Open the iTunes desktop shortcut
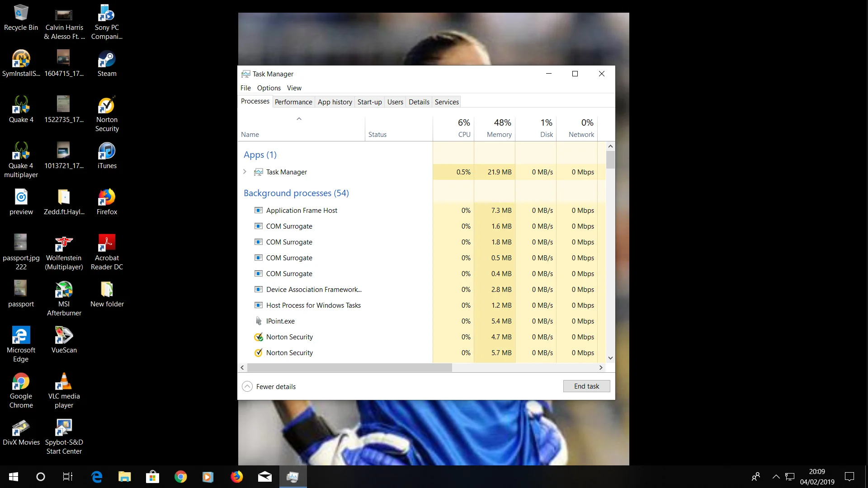Screen dimensions: 868x488 (107, 156)
